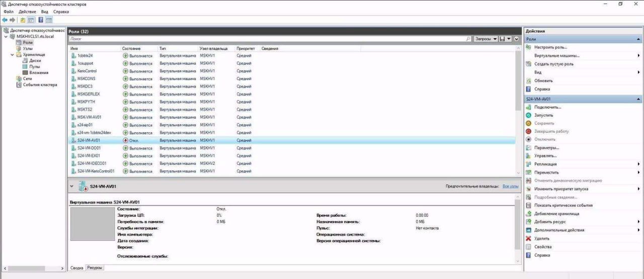Screen dimensions: 644x279
Task: Collapse the MSKHVCLS1.rts.local cluster node
Action: 6,37
